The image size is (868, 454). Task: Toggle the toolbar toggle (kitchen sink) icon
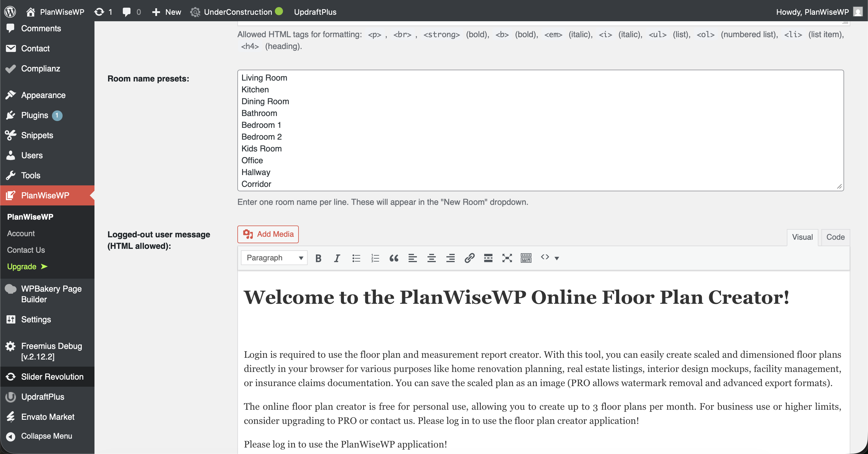click(526, 258)
